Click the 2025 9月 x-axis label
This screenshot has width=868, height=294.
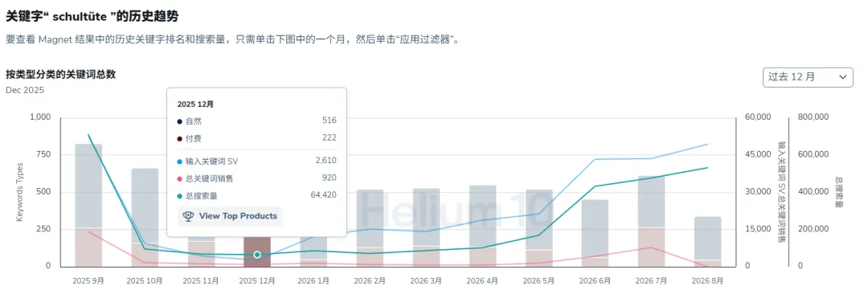coord(88,281)
